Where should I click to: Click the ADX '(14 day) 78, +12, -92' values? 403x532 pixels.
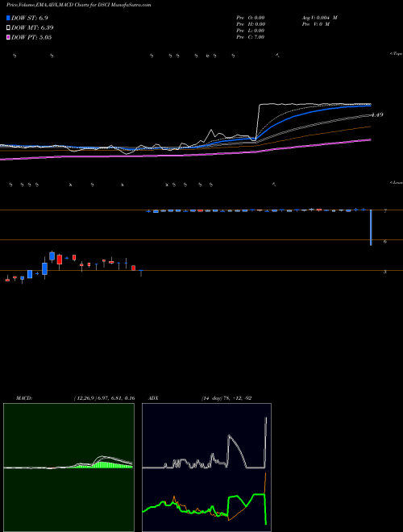226,398
